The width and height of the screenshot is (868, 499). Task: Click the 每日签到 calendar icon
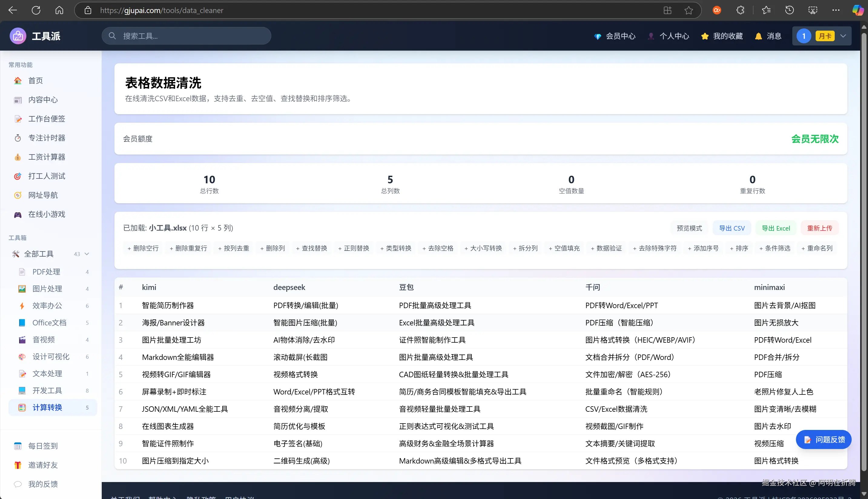[x=18, y=446]
